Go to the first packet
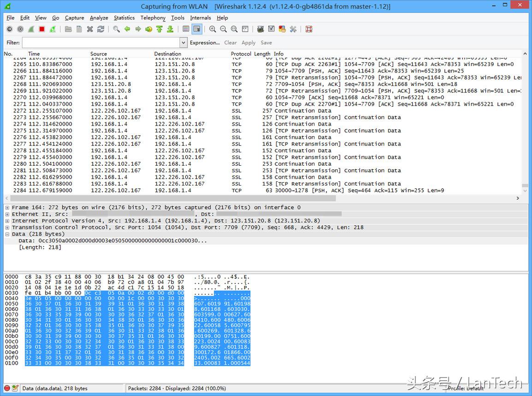Viewport: 532px width, 396px height. (x=160, y=29)
